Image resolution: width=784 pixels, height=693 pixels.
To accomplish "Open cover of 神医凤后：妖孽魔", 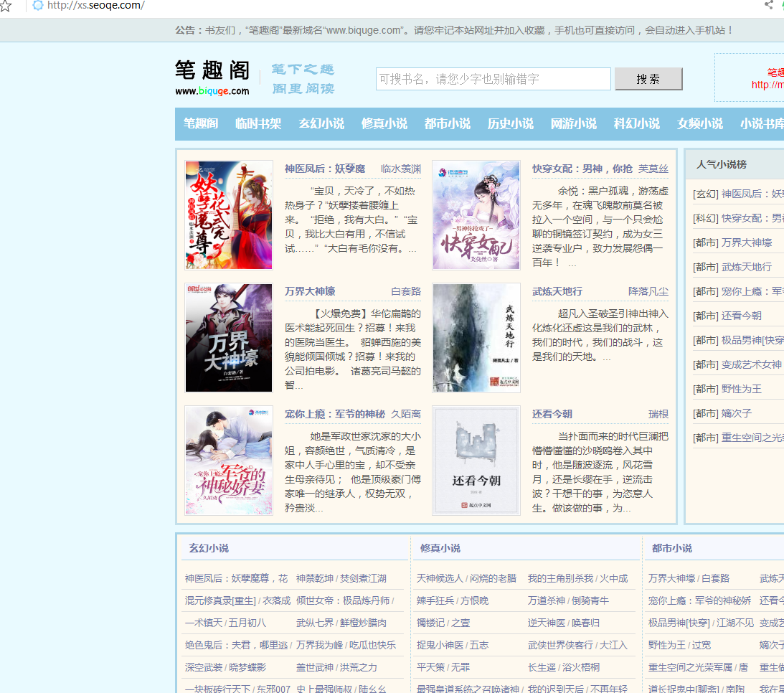I will (x=229, y=215).
